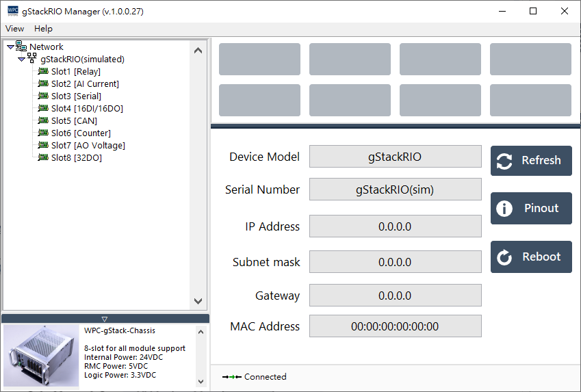Click the Slot3 Serial module icon
Image resolution: width=581 pixels, height=392 pixels.
pyautogui.click(x=43, y=96)
